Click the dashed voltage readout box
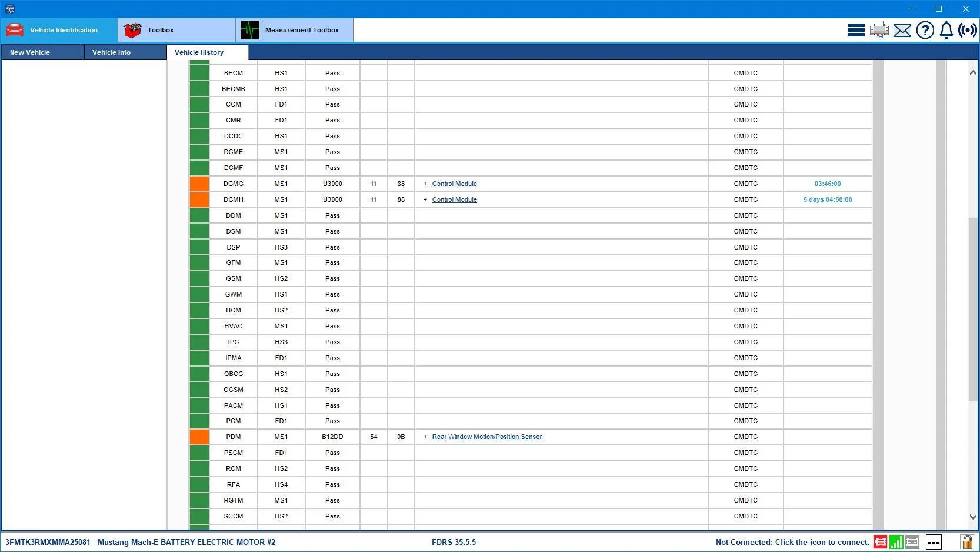 [934, 542]
